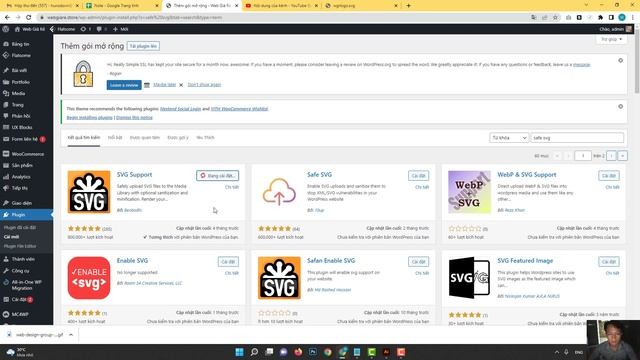
Task: Open All-in-One WP Migration in sidebar
Action: click(x=26, y=285)
